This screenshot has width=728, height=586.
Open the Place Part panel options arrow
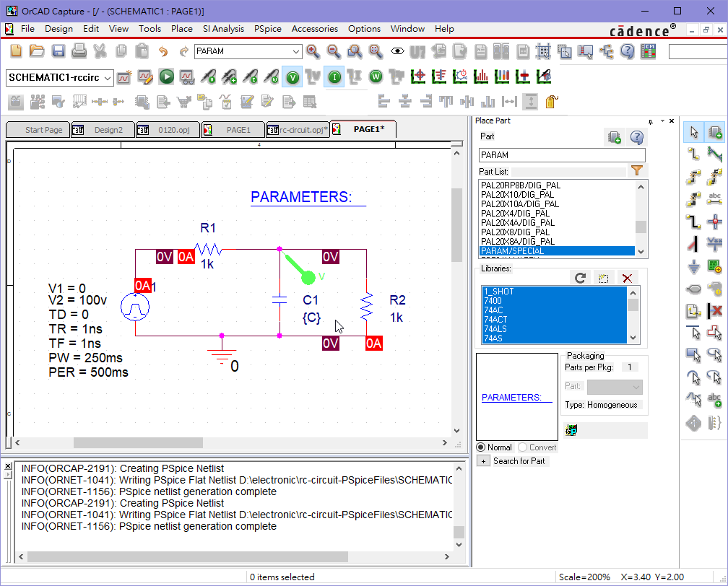tap(662, 121)
